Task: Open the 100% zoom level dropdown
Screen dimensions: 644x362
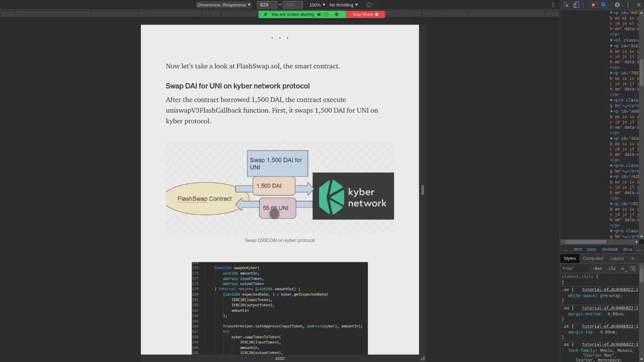Action: 317,5
